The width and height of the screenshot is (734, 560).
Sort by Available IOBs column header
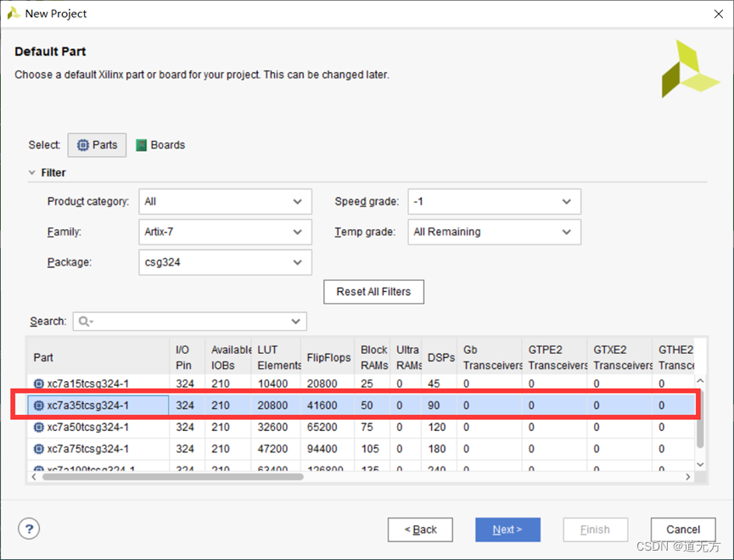point(228,357)
